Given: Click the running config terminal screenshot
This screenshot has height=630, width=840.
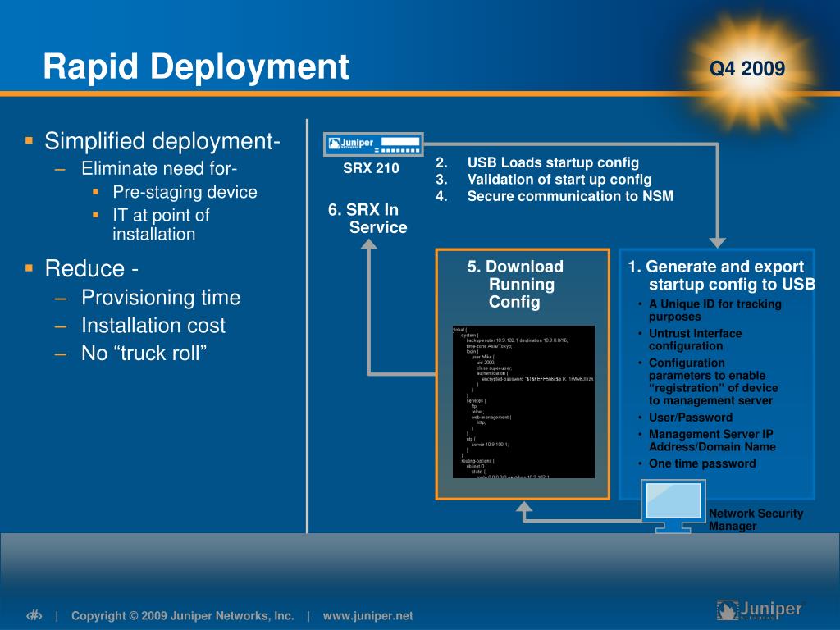Looking at the screenshot, I should 523,402.
